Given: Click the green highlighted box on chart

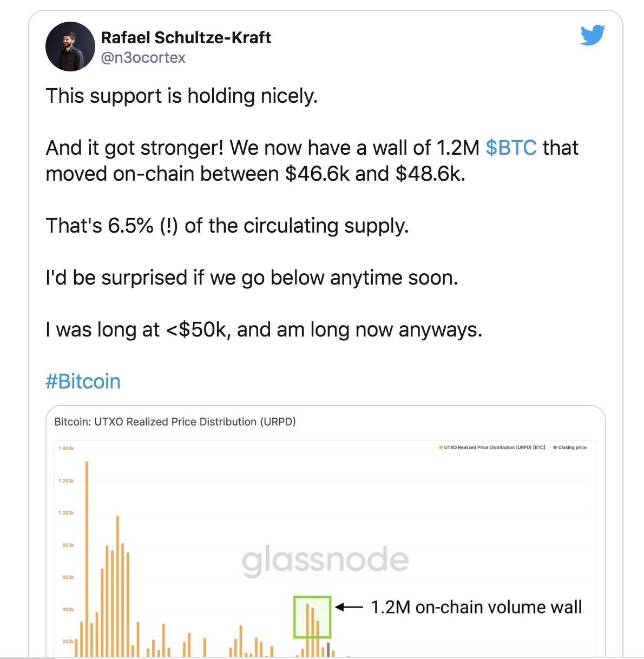Looking at the screenshot, I should point(312,617).
